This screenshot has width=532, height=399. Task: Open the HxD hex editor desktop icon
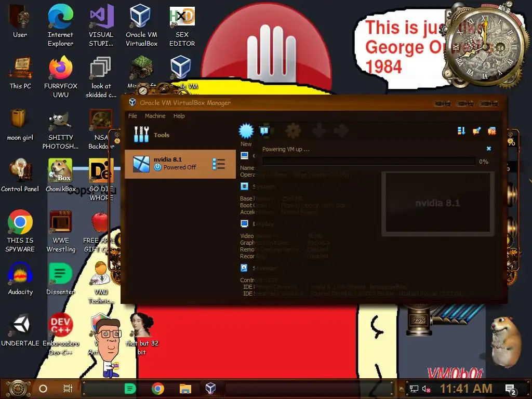coord(182,25)
